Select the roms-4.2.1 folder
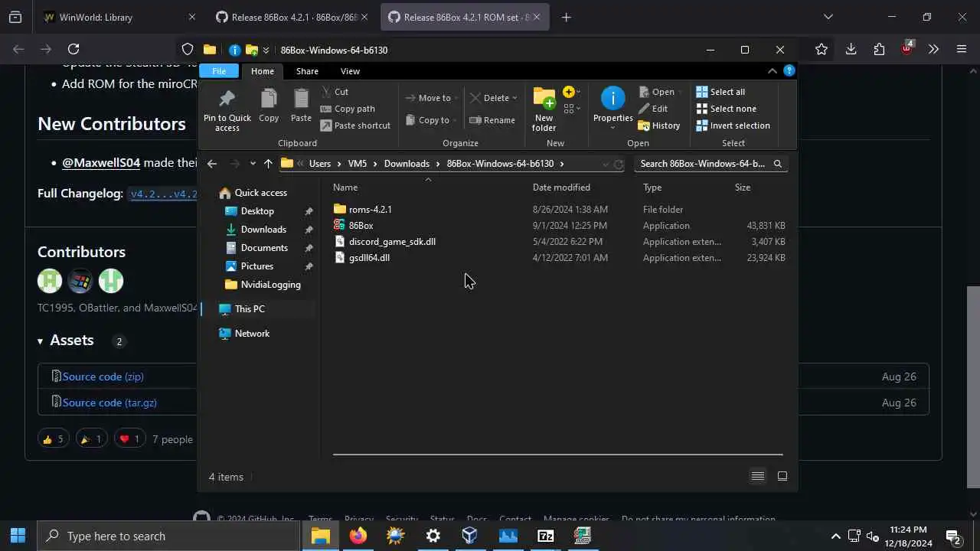This screenshot has height=551, width=980. click(x=370, y=210)
